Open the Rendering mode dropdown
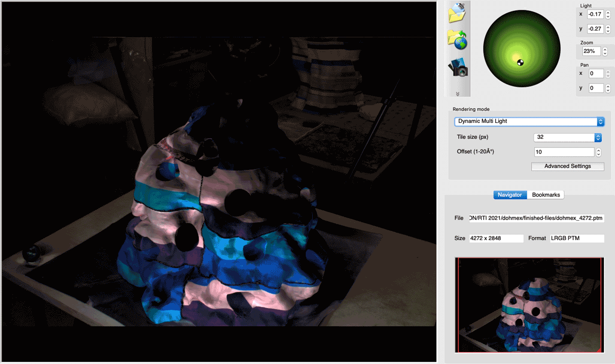Viewport: 615px width, 364px height. 529,121
